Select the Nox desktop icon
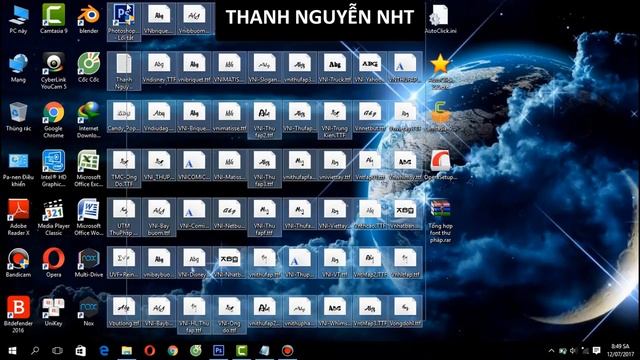The image size is (640, 360). pyautogui.click(x=89, y=311)
